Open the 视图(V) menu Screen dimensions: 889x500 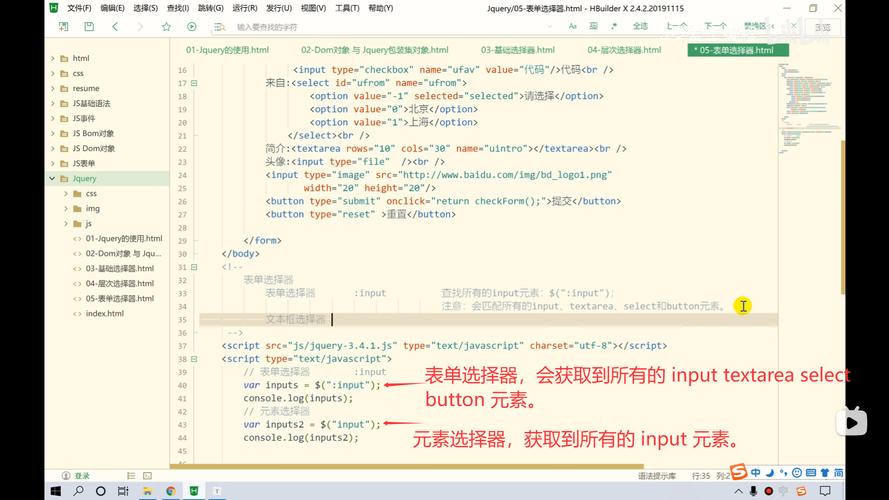click(313, 8)
